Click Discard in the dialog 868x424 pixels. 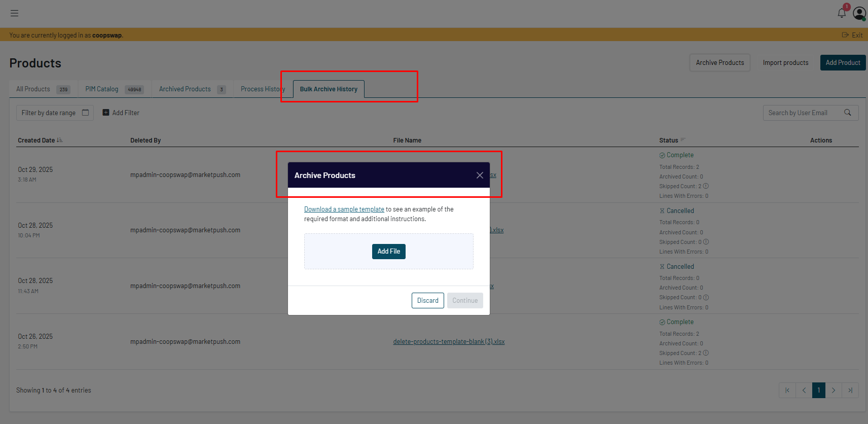428,300
